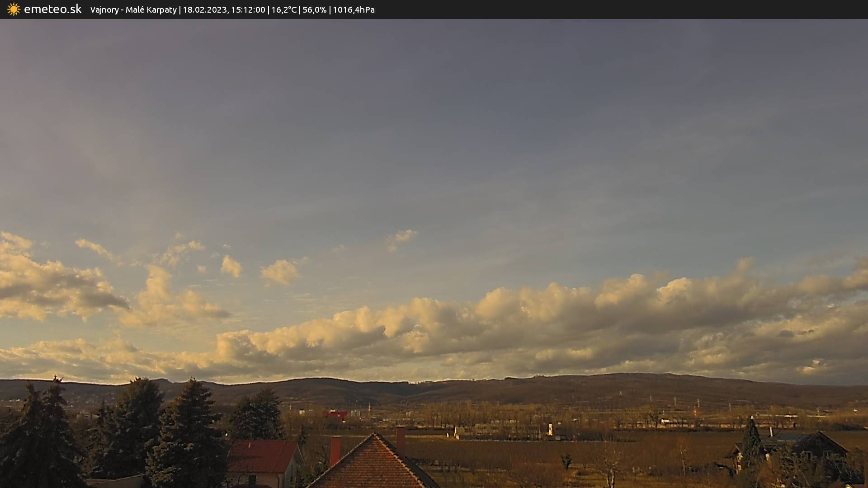Open the emeteo.sk site title
The image size is (868, 488).
pos(52,9)
